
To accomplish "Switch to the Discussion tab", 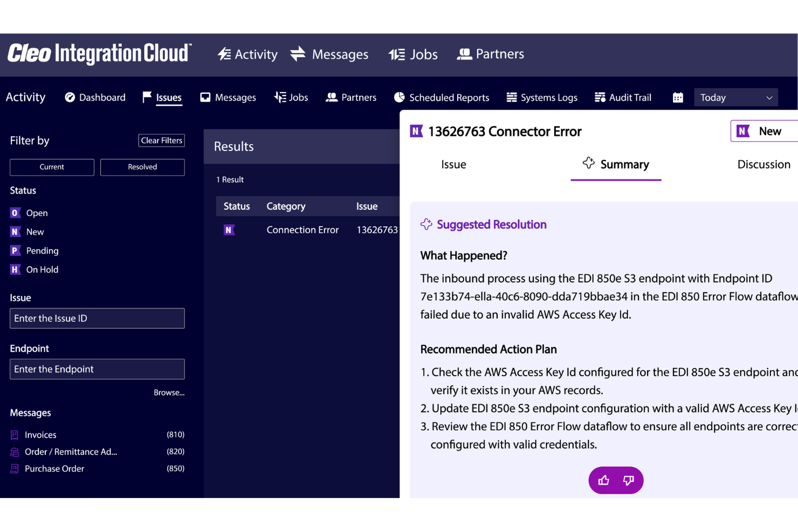I will pyautogui.click(x=763, y=164).
